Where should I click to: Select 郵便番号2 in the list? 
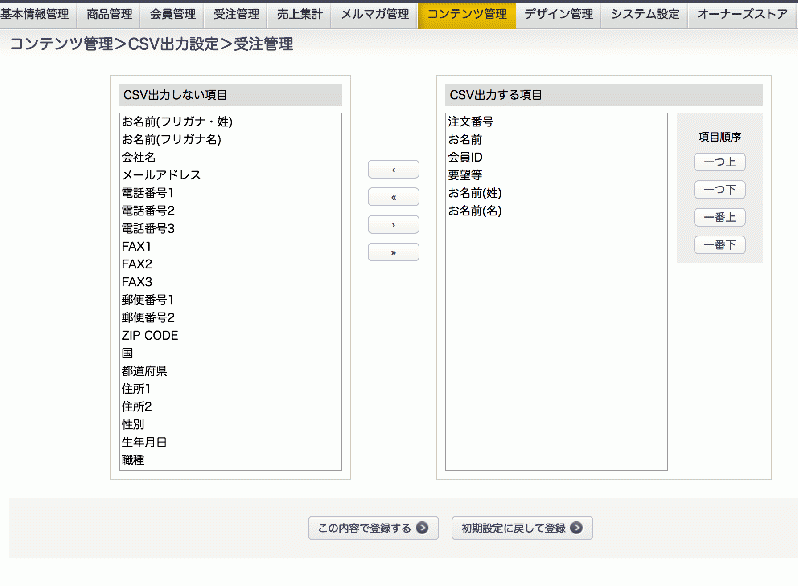[x=230, y=318]
